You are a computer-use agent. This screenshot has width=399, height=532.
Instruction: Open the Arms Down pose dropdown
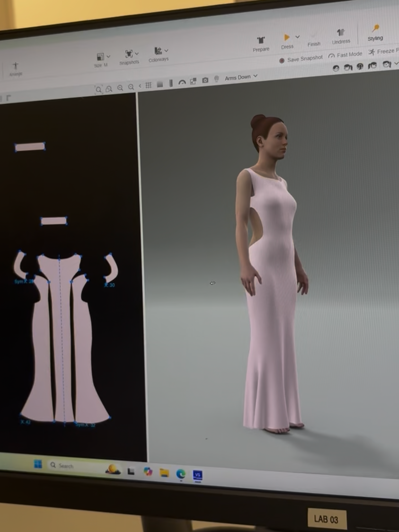(241, 77)
